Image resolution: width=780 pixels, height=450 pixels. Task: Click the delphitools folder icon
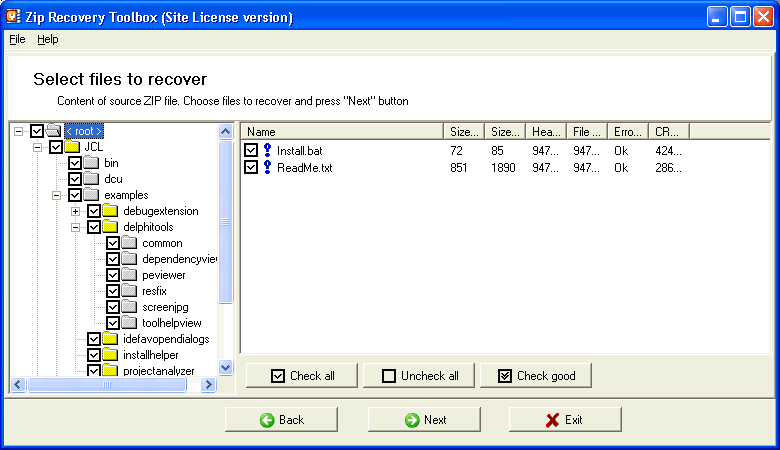[x=110, y=227]
